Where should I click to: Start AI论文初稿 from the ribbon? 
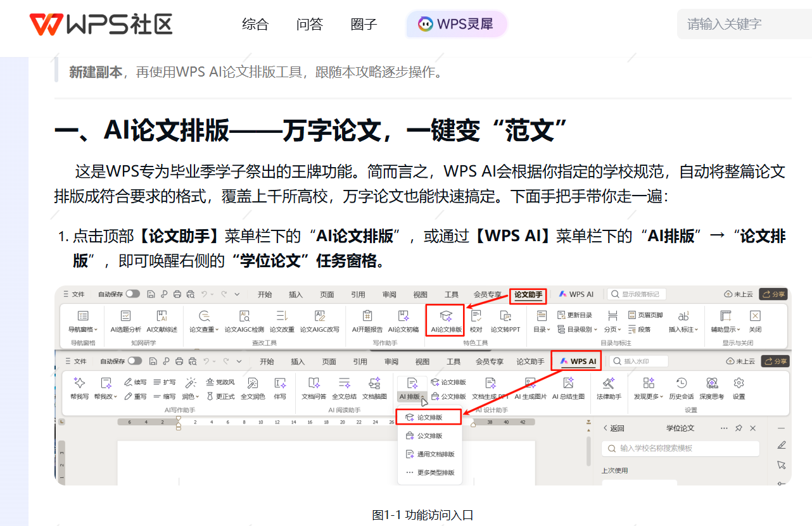click(x=403, y=321)
